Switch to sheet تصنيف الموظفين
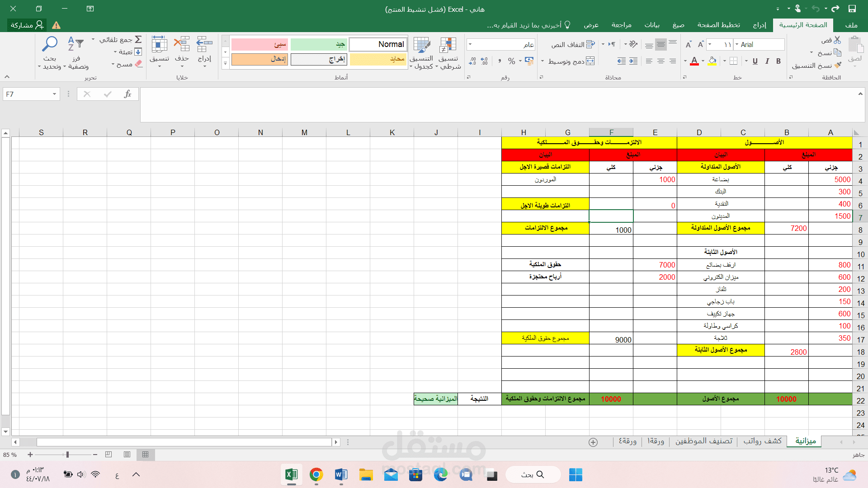Viewport: 868px width, 488px height. pos(704,441)
